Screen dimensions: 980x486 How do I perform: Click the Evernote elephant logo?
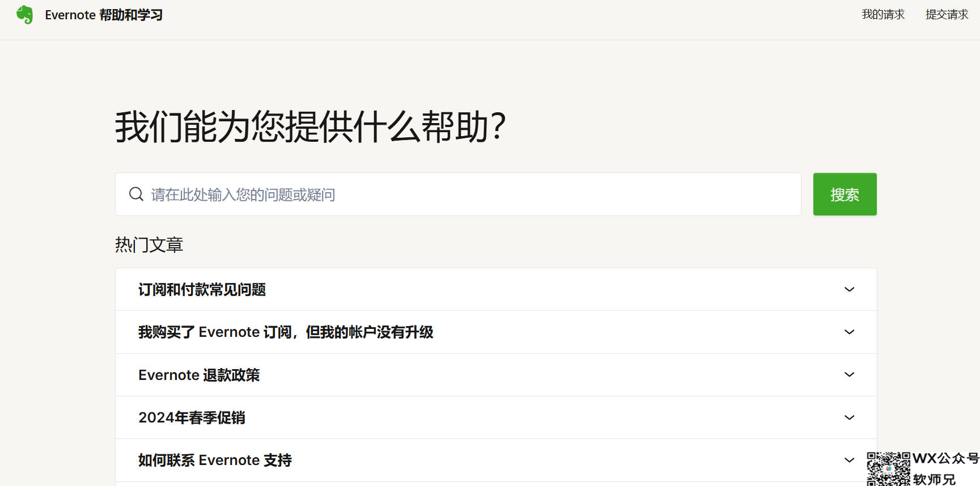[24, 15]
